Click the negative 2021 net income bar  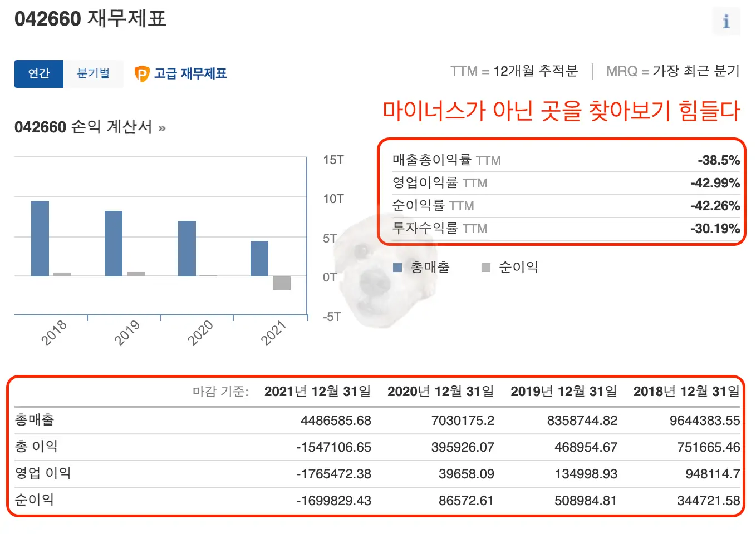281,284
